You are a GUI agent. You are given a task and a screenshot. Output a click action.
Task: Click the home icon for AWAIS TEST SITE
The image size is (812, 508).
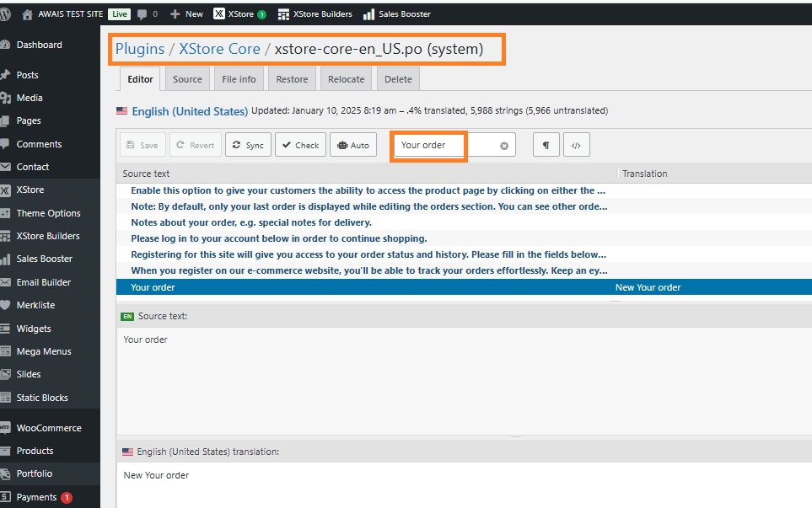[27, 14]
